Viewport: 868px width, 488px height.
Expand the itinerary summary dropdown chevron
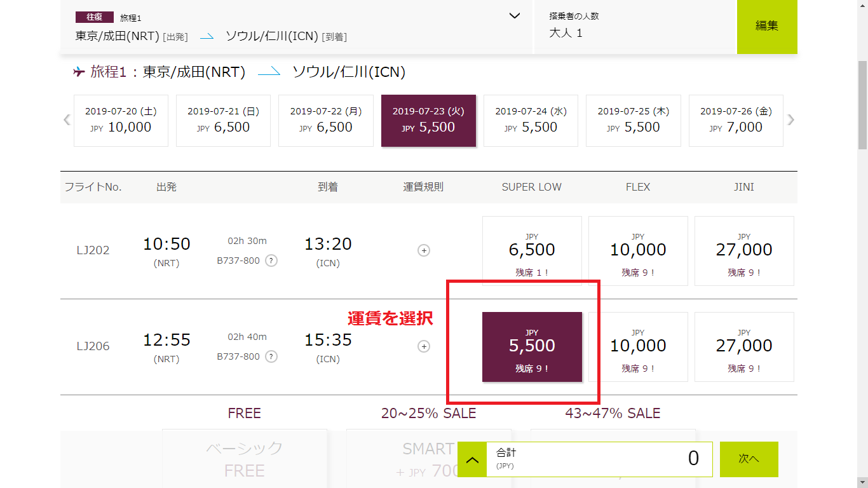(515, 17)
